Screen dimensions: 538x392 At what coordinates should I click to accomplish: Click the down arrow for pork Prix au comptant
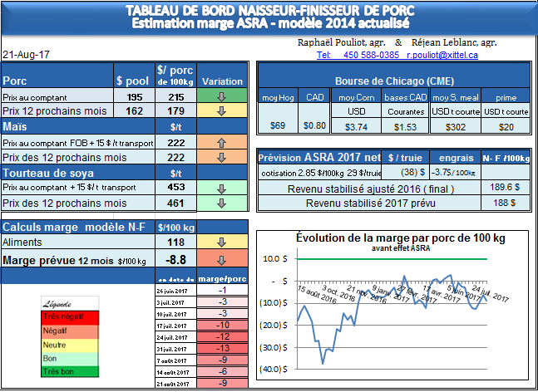(x=222, y=97)
